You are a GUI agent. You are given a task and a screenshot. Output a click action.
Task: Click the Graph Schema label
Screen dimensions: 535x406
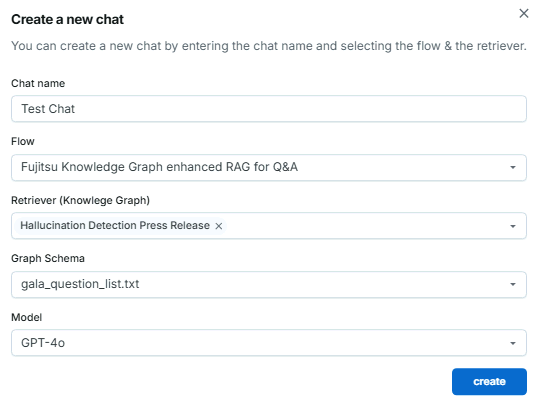coord(48,259)
